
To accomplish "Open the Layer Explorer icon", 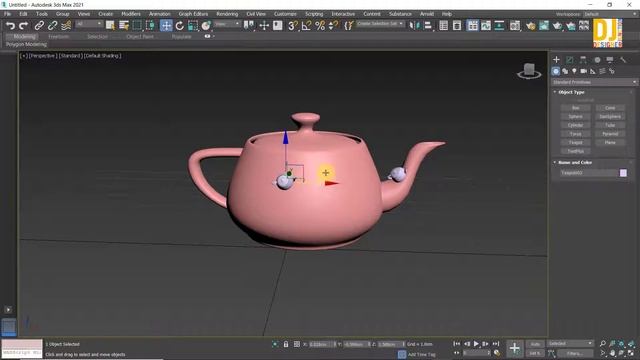I will pyautogui.click(x=457, y=26).
